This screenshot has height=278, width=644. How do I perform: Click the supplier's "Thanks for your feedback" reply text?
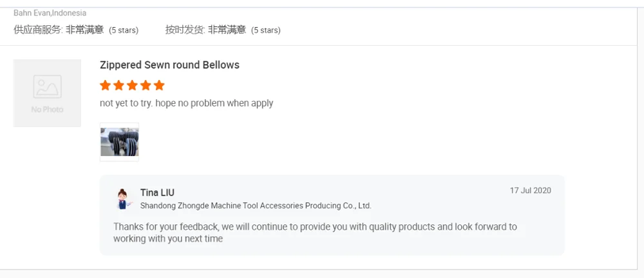(315, 233)
